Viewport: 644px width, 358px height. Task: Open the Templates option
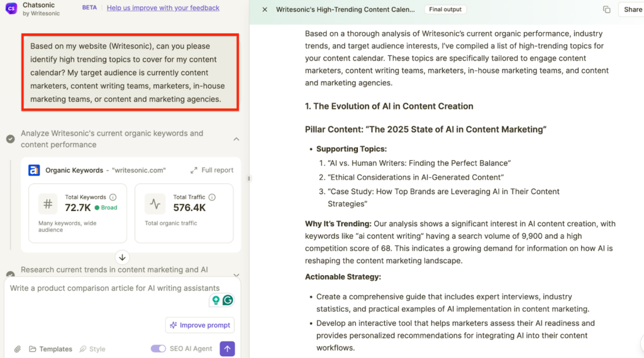(50, 349)
